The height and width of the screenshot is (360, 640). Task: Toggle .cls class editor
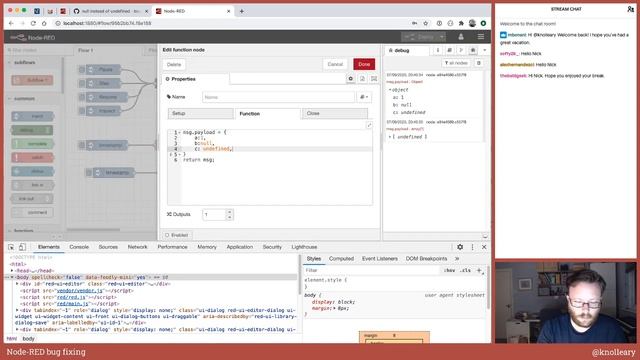coord(465,270)
